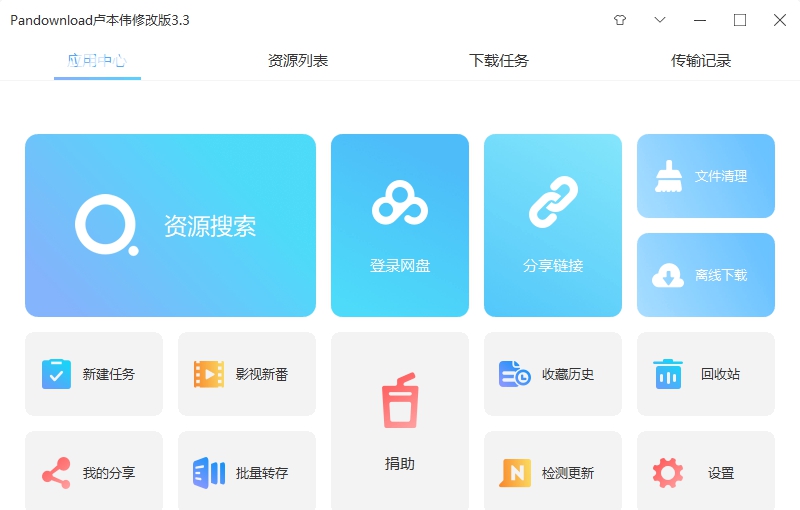
Task: Open 新建任务 text
Action: click(109, 374)
